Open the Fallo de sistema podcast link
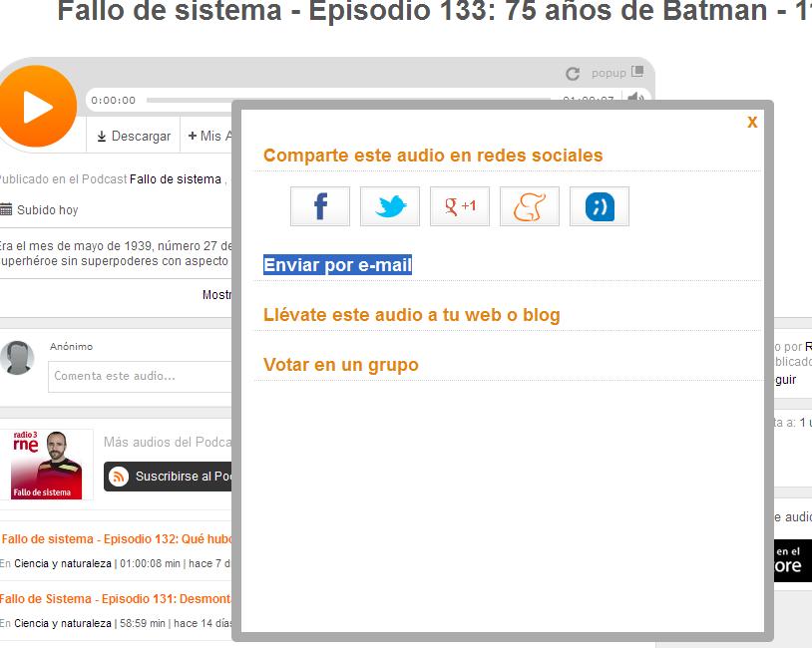This screenshot has height=648, width=812. (176, 179)
